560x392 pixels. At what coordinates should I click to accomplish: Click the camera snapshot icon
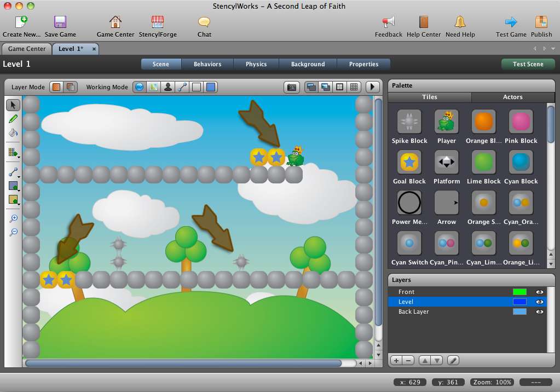(292, 87)
